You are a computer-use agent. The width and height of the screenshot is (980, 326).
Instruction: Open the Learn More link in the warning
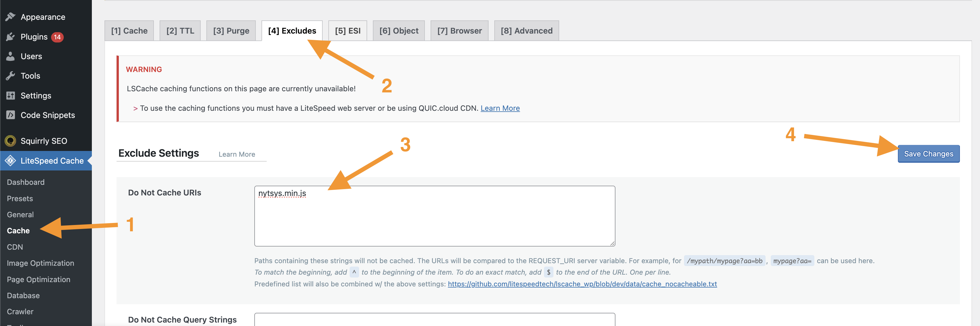tap(500, 108)
